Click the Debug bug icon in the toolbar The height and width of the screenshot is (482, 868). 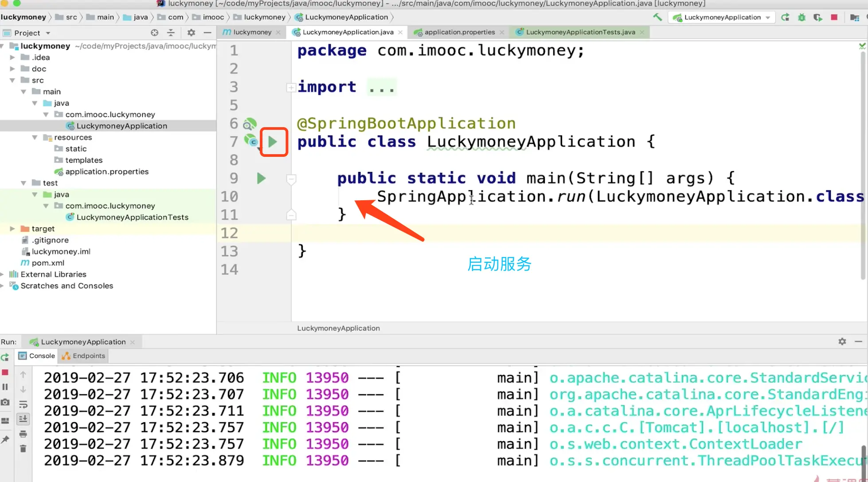point(802,17)
